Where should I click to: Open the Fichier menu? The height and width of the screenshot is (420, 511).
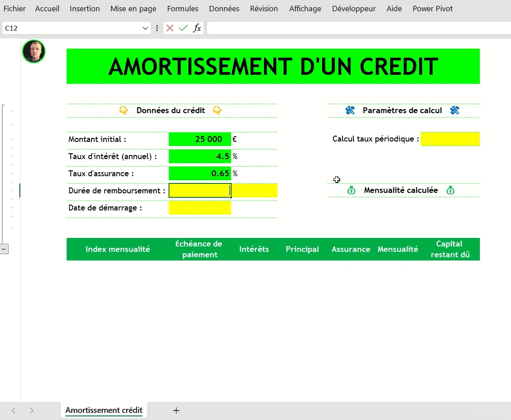click(15, 9)
